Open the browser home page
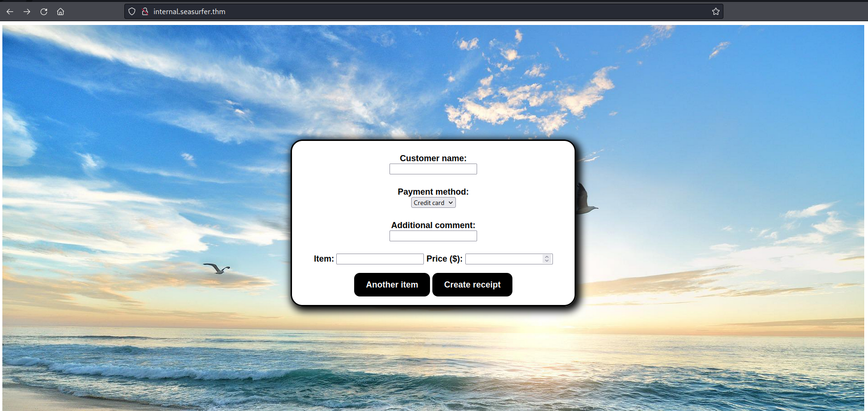The height and width of the screenshot is (411, 868). point(61,11)
